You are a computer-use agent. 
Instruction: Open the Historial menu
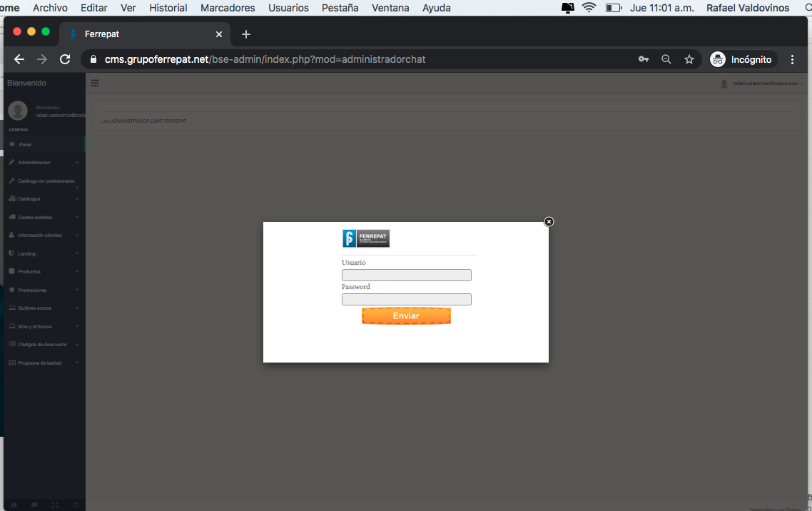click(168, 8)
